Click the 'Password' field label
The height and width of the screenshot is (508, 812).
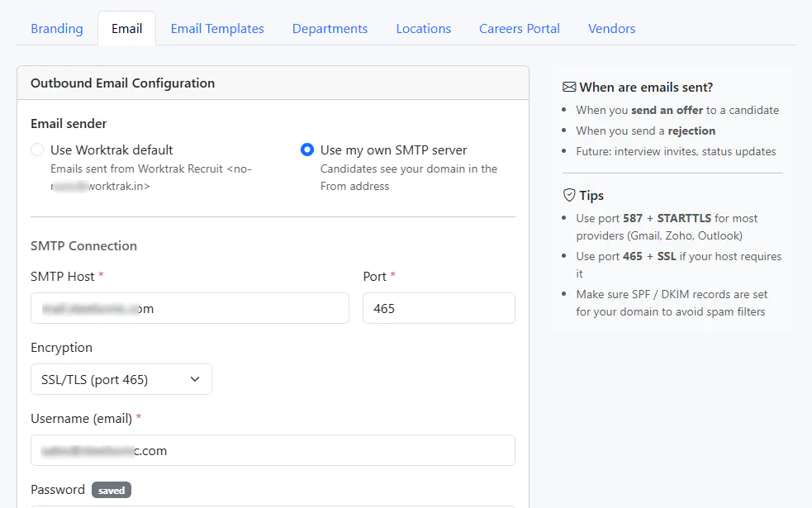pos(58,490)
